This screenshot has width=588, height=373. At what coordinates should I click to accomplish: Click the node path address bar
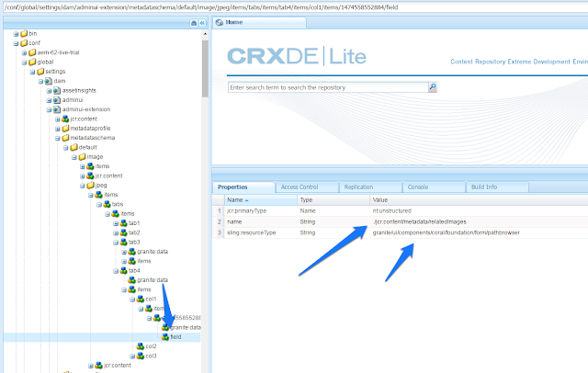pyautogui.click(x=294, y=7)
